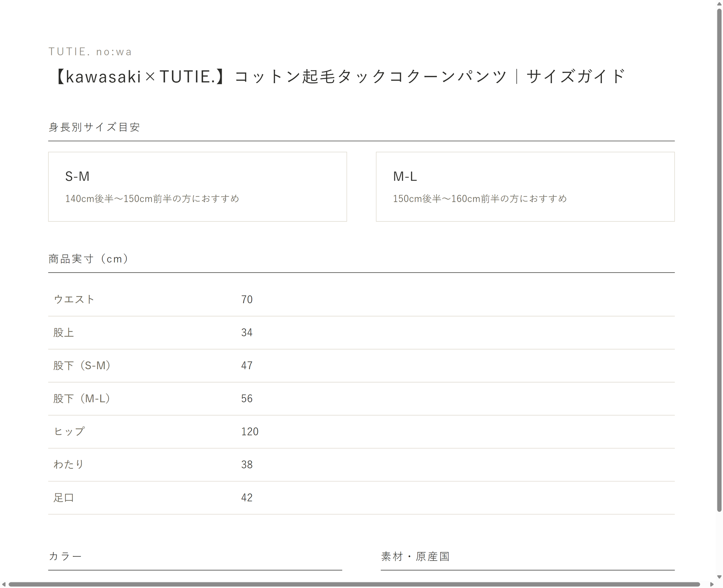Select the S-M size card

point(197,186)
